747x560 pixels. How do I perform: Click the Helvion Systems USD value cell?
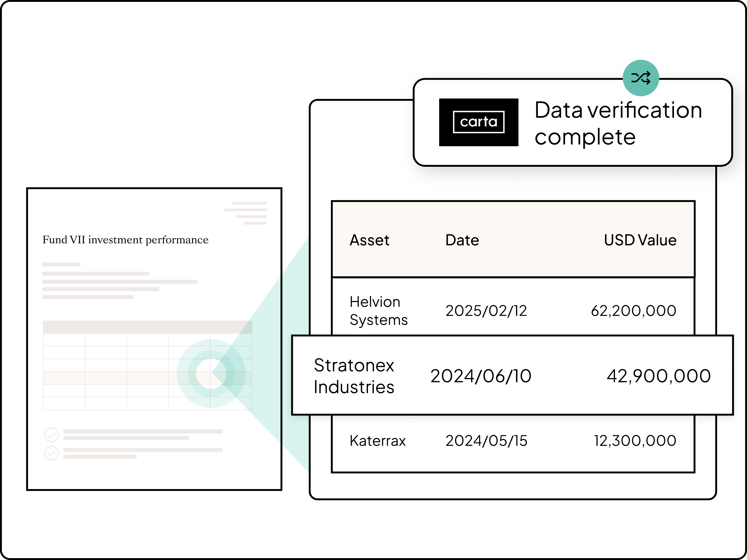click(634, 310)
